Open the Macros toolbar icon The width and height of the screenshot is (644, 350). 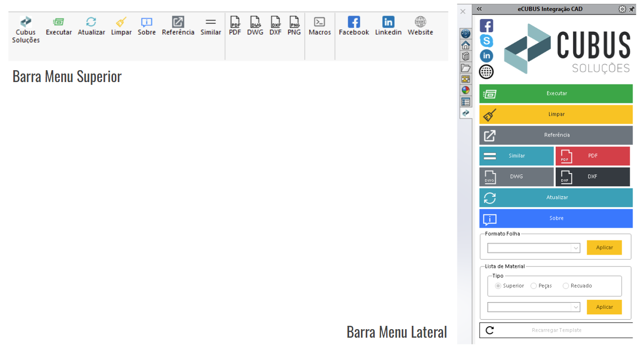point(320,22)
